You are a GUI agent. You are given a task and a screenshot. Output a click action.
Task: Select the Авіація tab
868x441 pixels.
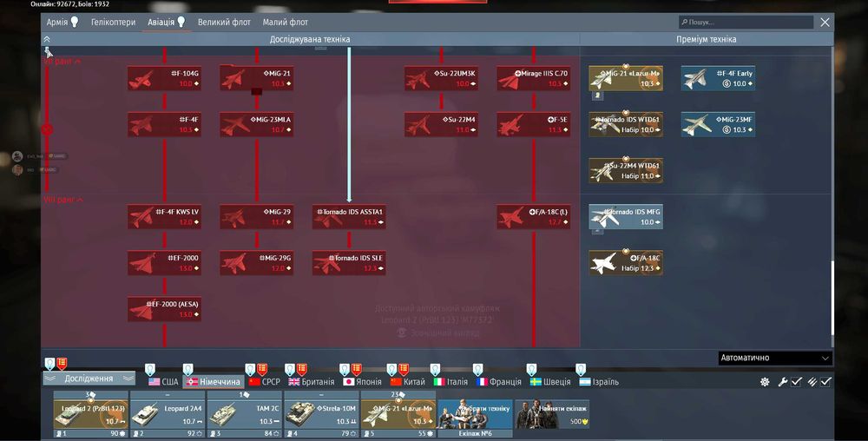166,22
